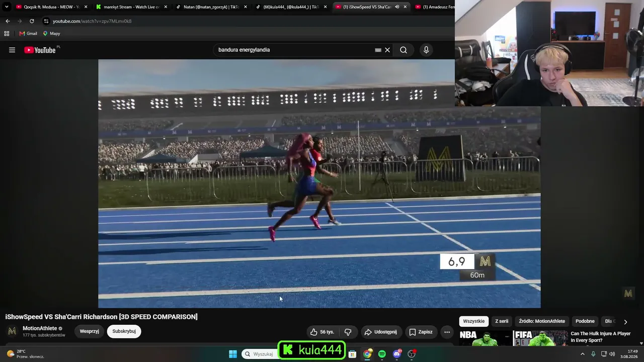Open the Windows Start menu

(233, 354)
